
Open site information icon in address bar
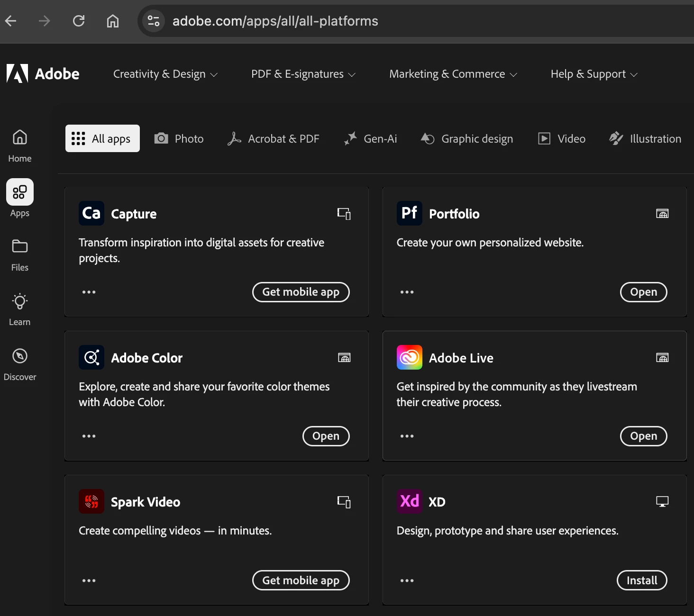pyautogui.click(x=154, y=21)
